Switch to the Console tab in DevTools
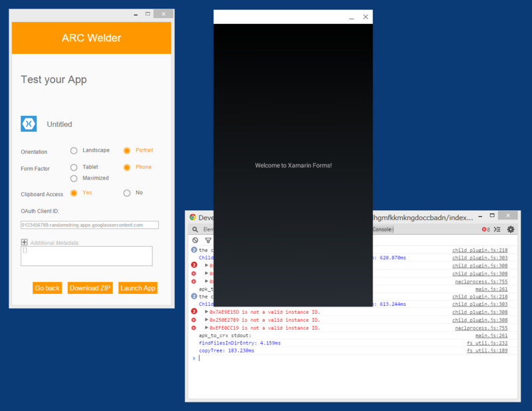532x411 pixels. (382, 229)
